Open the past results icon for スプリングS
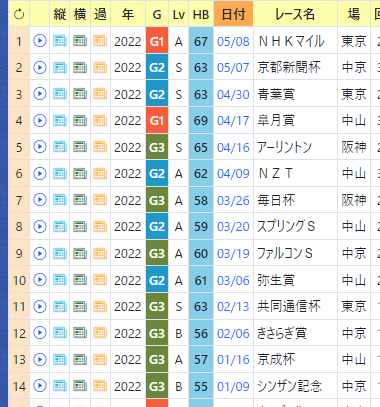The width and height of the screenshot is (380, 407). tap(100, 227)
